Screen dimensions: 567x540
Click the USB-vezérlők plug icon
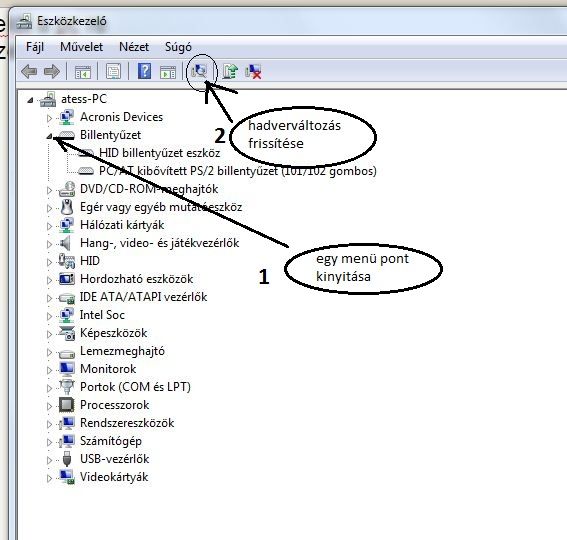pos(67,459)
